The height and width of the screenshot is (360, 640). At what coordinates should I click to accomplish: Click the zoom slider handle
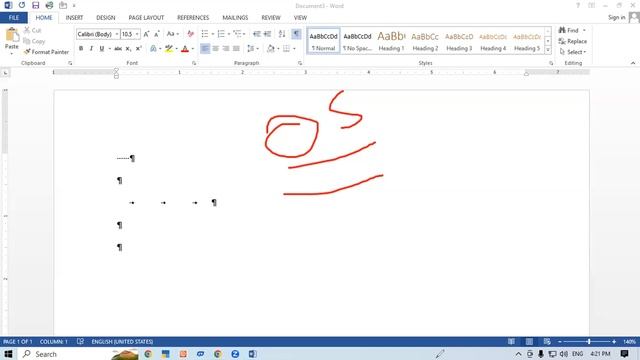[x=589, y=342]
